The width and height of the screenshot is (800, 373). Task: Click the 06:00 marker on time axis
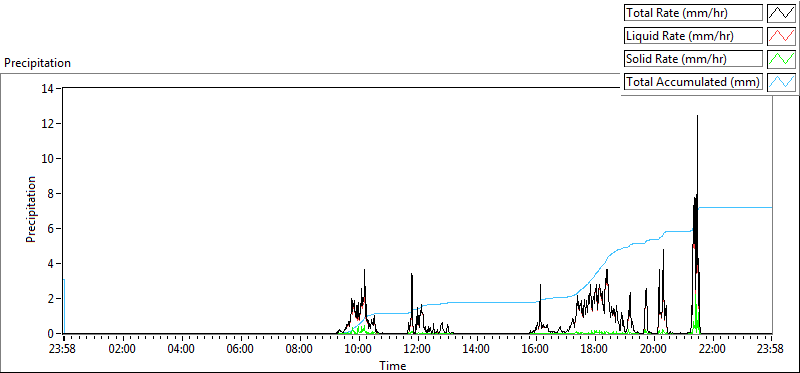(x=241, y=350)
